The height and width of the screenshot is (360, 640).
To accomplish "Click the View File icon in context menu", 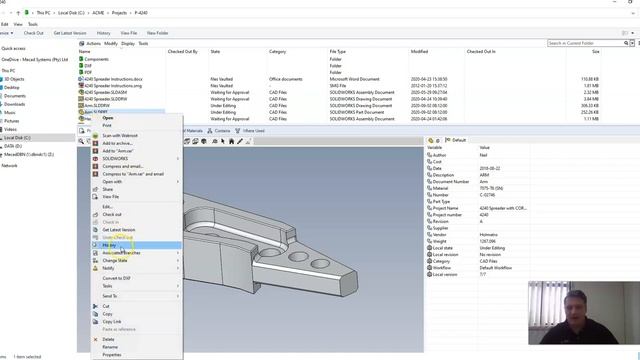I will pos(95,197).
